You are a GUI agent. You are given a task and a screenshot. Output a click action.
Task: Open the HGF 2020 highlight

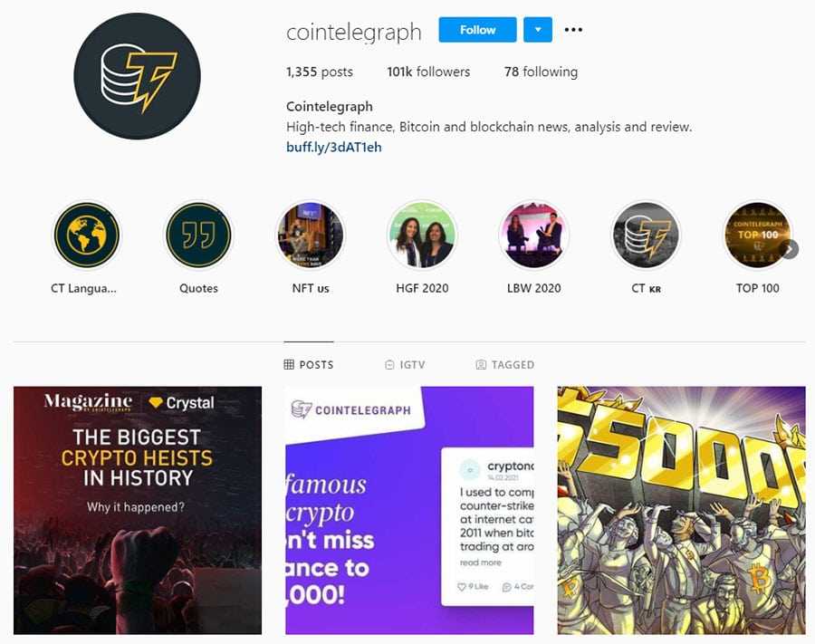pyautogui.click(x=422, y=235)
